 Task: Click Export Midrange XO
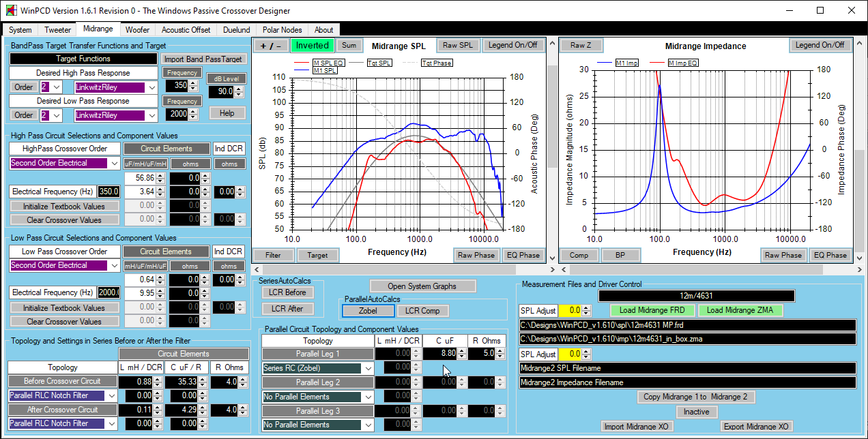(756, 427)
